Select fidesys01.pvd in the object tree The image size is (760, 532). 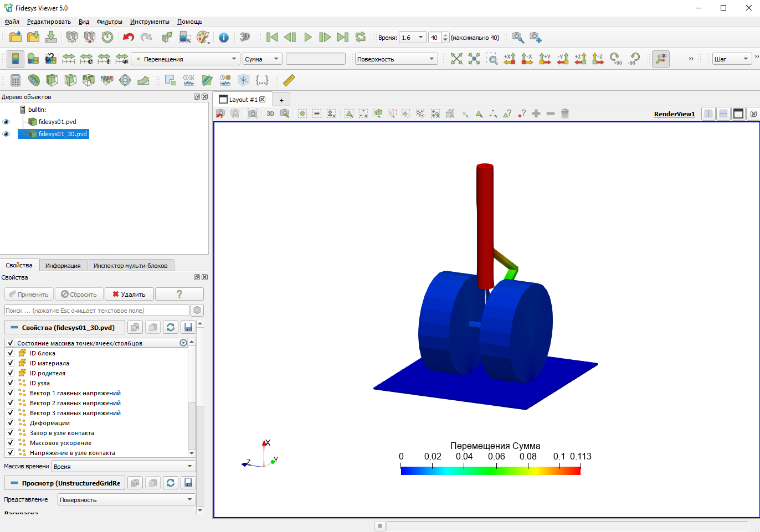click(x=57, y=122)
